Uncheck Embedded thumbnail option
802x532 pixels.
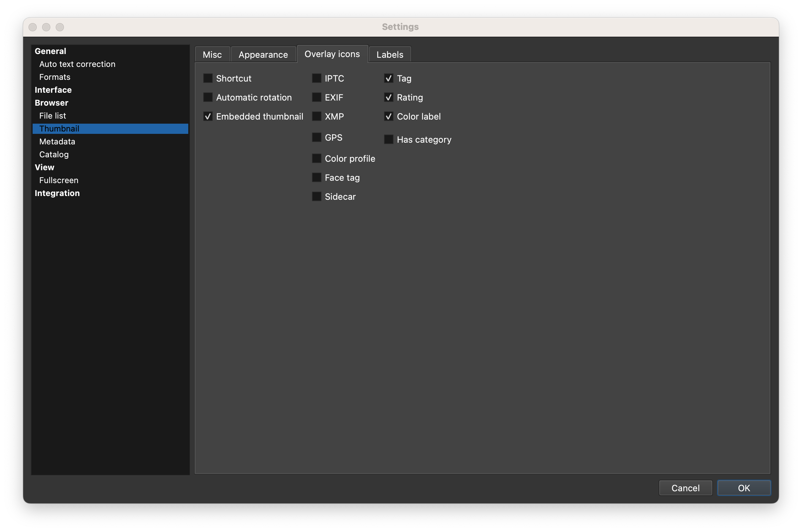[x=208, y=117]
